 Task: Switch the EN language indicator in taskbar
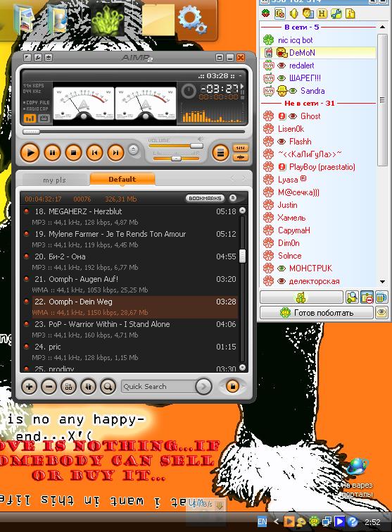coord(263,521)
